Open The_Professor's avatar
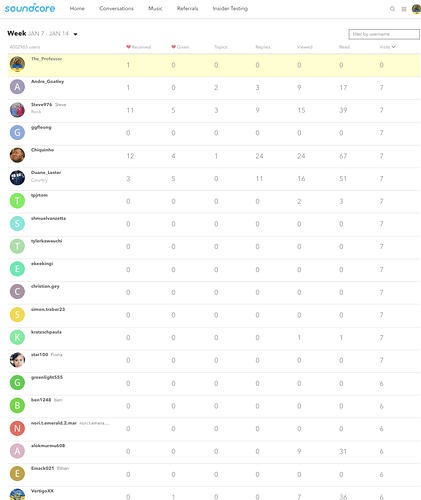The image size is (421, 500). (x=17, y=64)
